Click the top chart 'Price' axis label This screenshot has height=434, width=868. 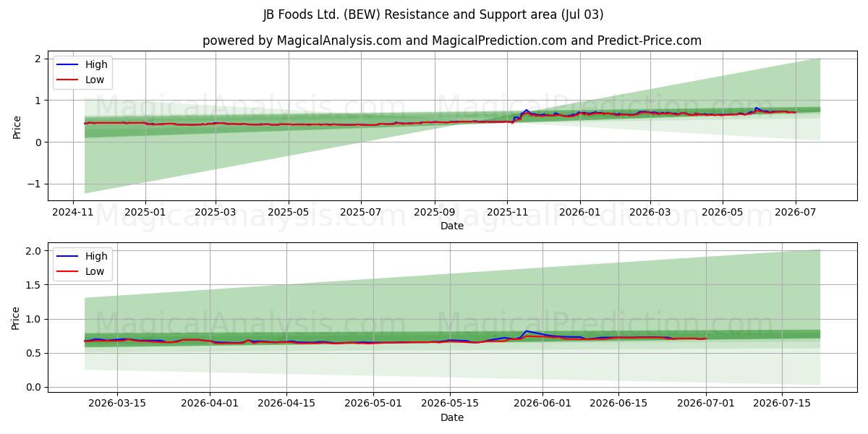[x=17, y=126]
